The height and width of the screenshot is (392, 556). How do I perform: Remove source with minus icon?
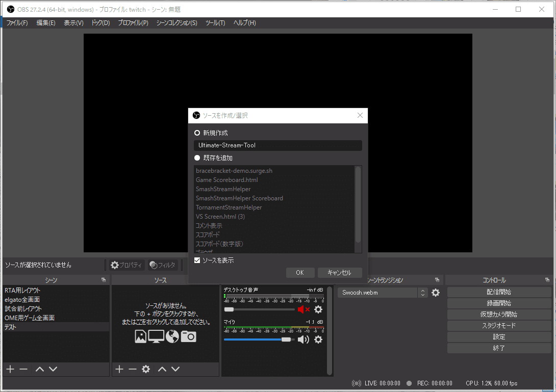pyautogui.click(x=133, y=370)
